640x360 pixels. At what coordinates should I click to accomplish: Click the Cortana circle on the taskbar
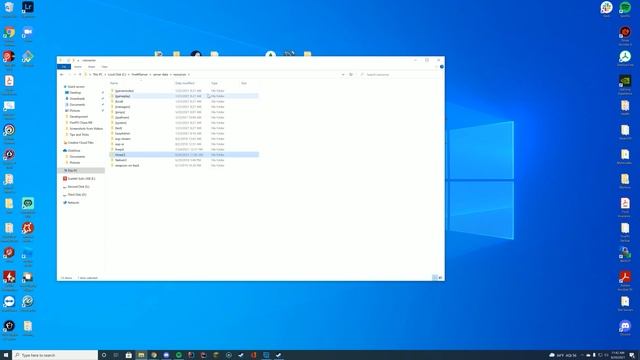tap(104, 355)
